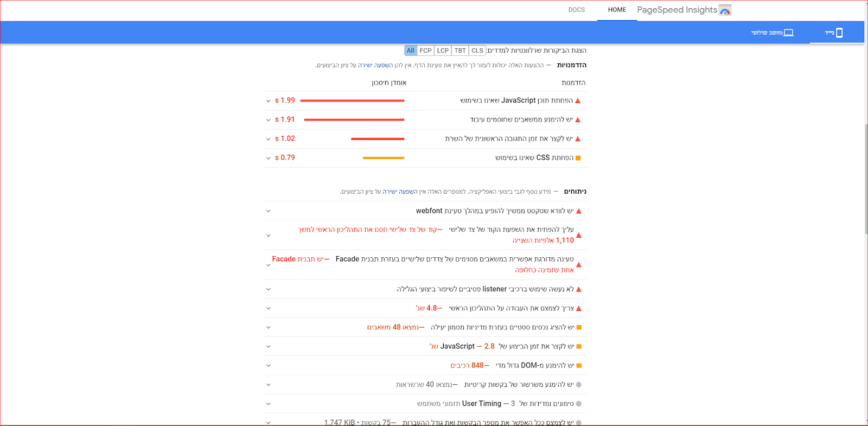Select the TBT metric filter
The width and height of the screenshot is (868, 426).
[460, 50]
